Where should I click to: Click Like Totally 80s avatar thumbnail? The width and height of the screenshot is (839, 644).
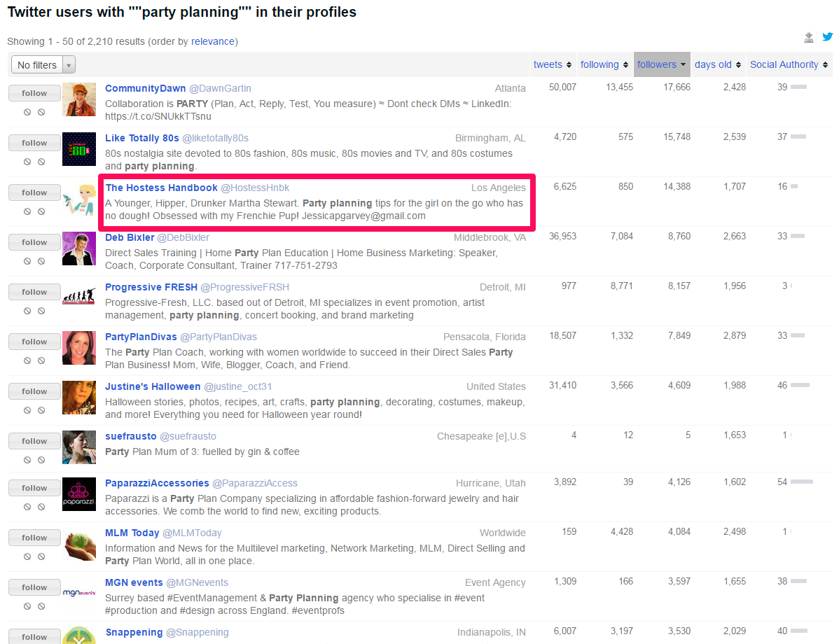coord(79,149)
